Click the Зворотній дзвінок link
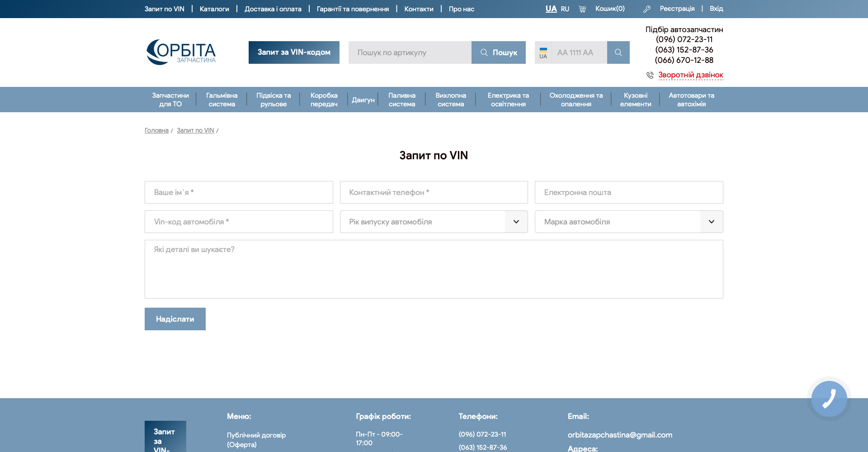Viewport: 868px width, 452px height. 691,75
